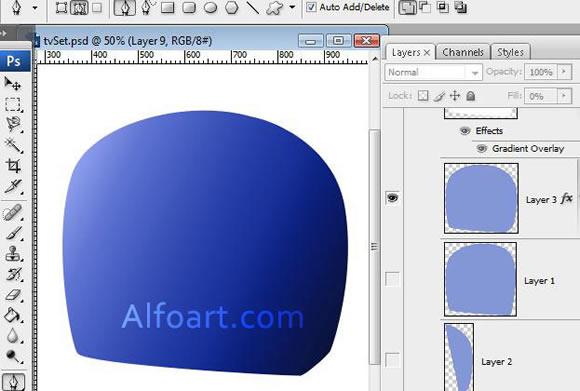The image size is (580, 391).
Task: Open the shape geometry options dropdown arrow
Action: pyautogui.click(x=292, y=7)
